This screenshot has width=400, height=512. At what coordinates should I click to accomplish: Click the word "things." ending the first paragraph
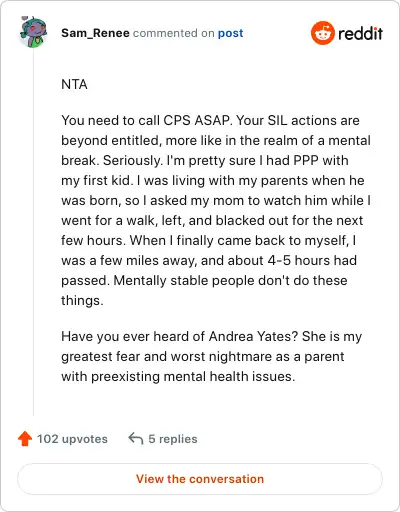pyautogui.click(x=82, y=301)
